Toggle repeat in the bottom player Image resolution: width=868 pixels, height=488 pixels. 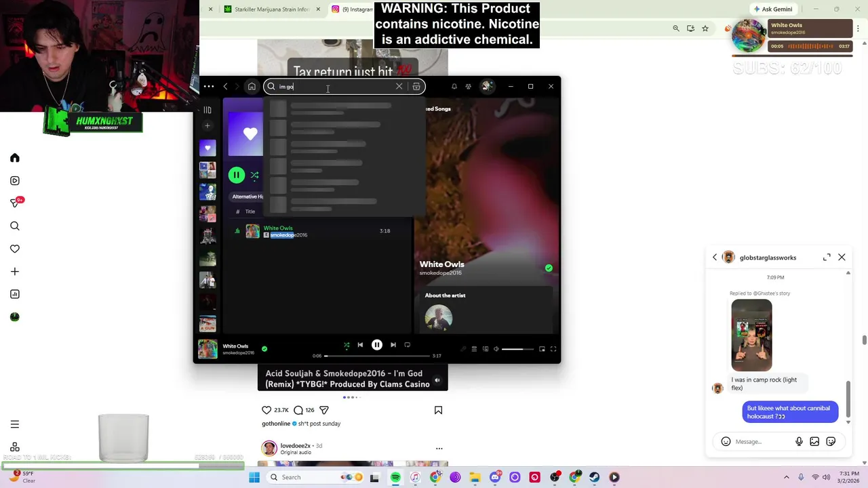[407, 345]
